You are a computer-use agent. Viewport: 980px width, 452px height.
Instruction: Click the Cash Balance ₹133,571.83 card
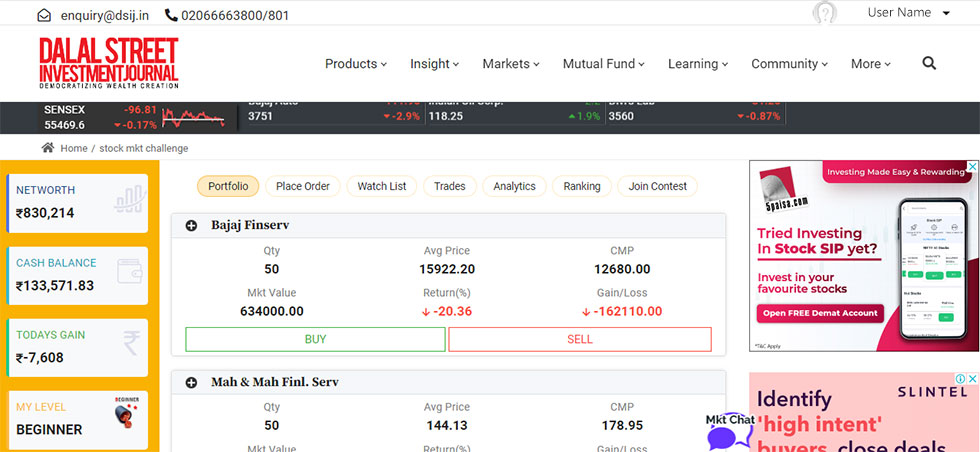[77, 276]
